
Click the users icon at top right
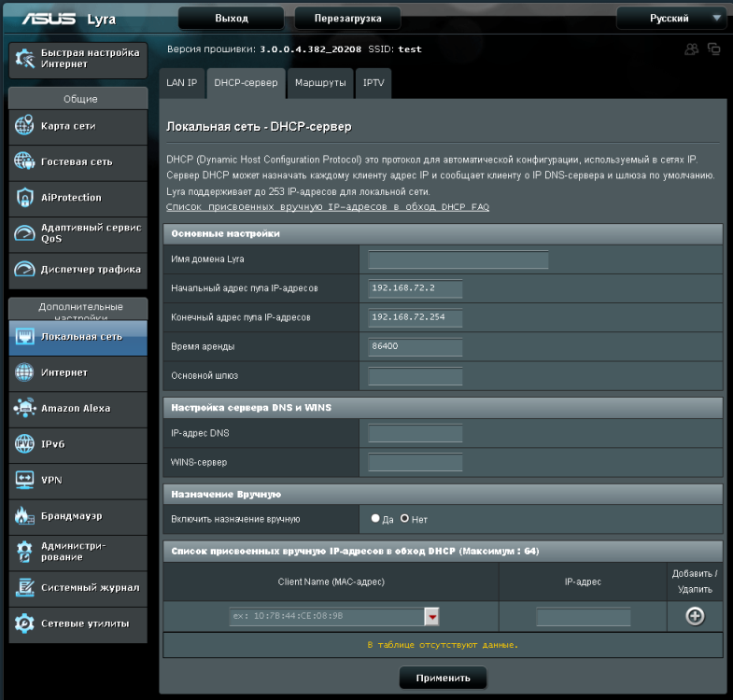click(691, 49)
